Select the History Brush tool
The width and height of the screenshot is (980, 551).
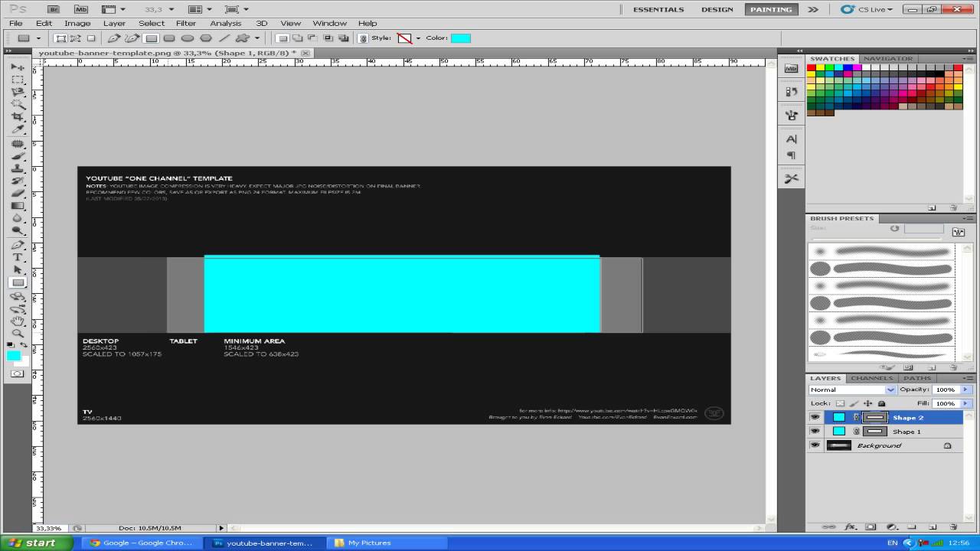[17, 181]
